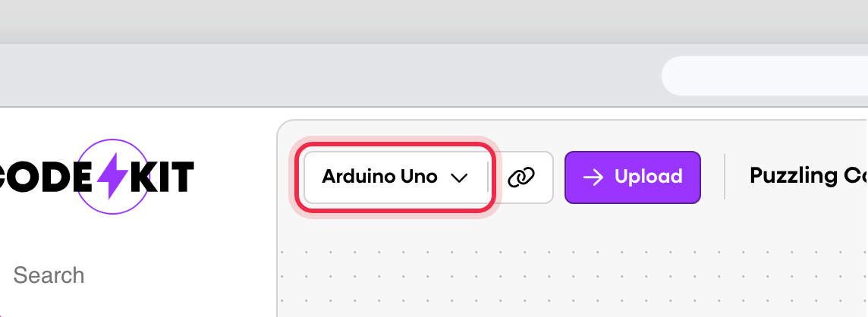
Task: Click the right arrow icon inside Upload
Action: pyautogui.click(x=593, y=177)
